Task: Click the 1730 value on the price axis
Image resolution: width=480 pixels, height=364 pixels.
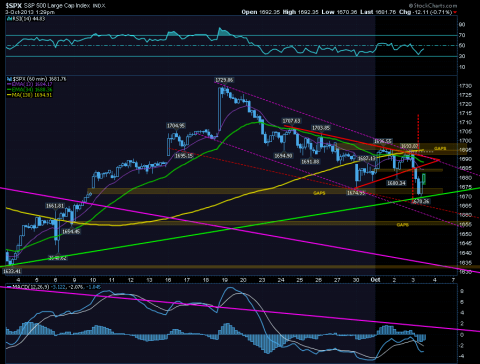Action: [465, 86]
